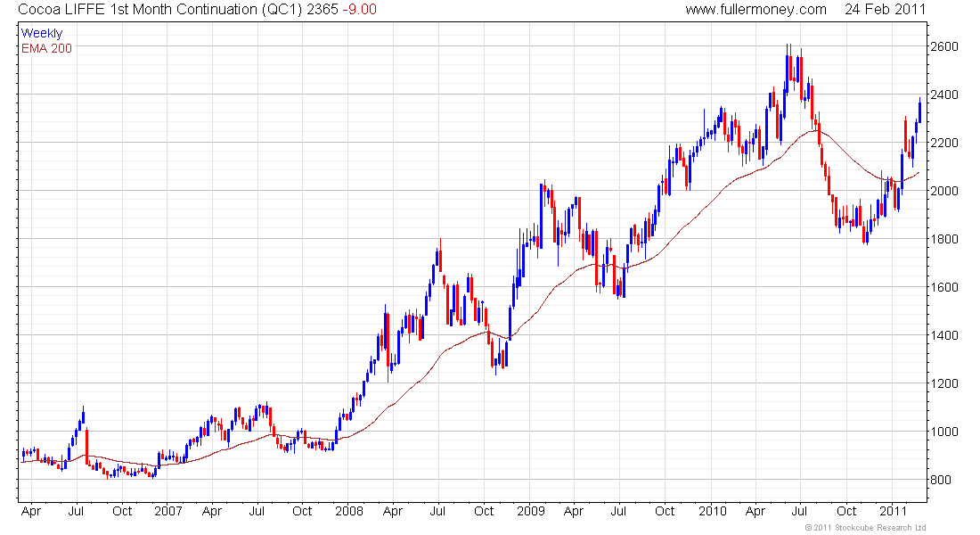Open the www.fullermoney.com link
Screen dimensions: 980x535
pyautogui.click(x=755, y=10)
